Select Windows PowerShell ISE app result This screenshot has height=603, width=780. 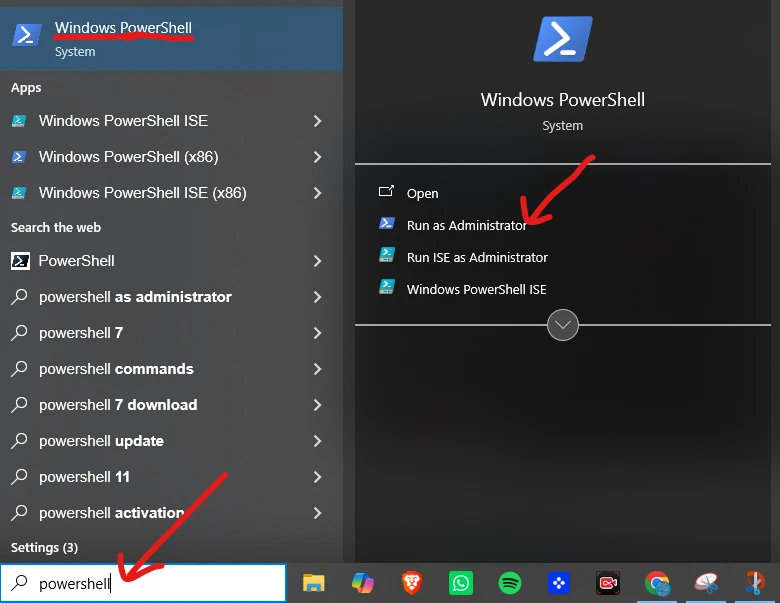171,121
